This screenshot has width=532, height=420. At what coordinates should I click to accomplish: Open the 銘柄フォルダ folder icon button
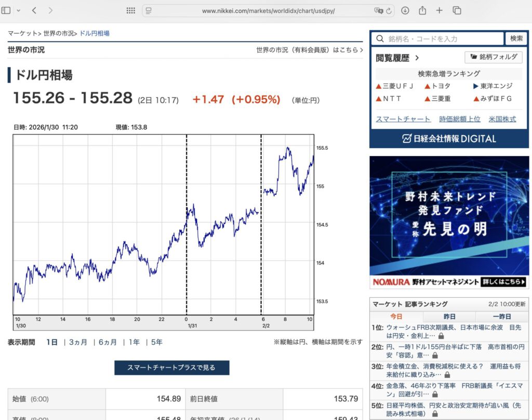click(x=493, y=57)
